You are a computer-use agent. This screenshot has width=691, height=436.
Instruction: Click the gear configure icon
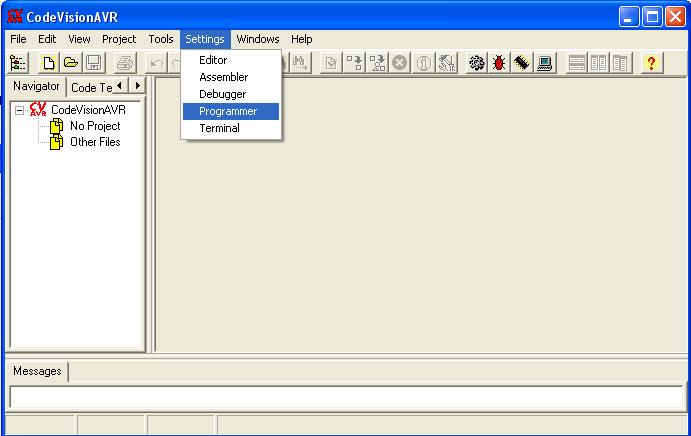[476, 63]
